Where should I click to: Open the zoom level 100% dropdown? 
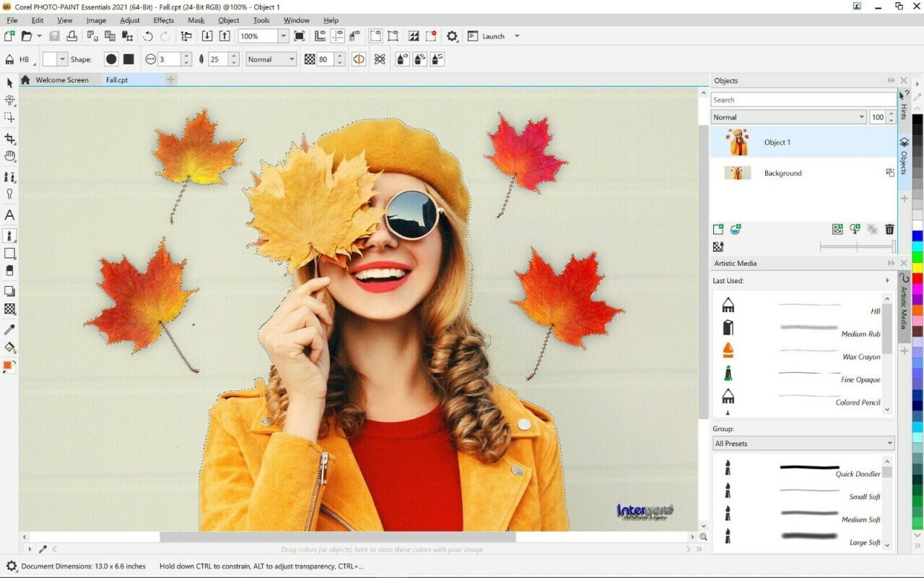click(x=283, y=36)
